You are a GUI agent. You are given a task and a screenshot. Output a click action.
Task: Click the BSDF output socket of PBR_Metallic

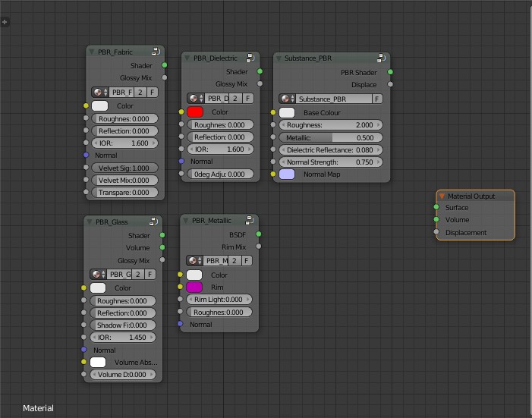click(x=259, y=234)
